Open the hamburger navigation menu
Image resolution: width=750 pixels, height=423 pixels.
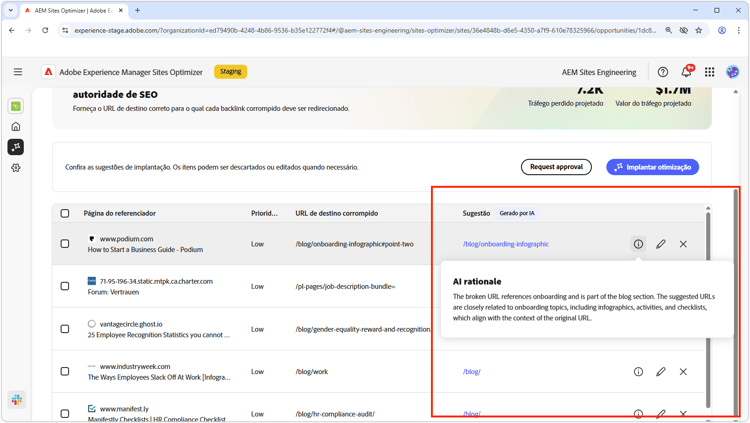coord(18,72)
